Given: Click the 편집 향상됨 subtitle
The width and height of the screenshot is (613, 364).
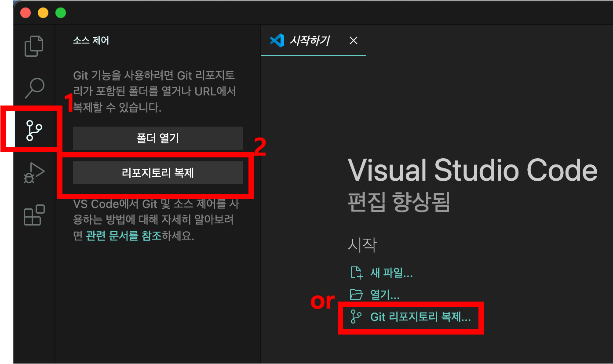Looking at the screenshot, I should pyautogui.click(x=399, y=203).
